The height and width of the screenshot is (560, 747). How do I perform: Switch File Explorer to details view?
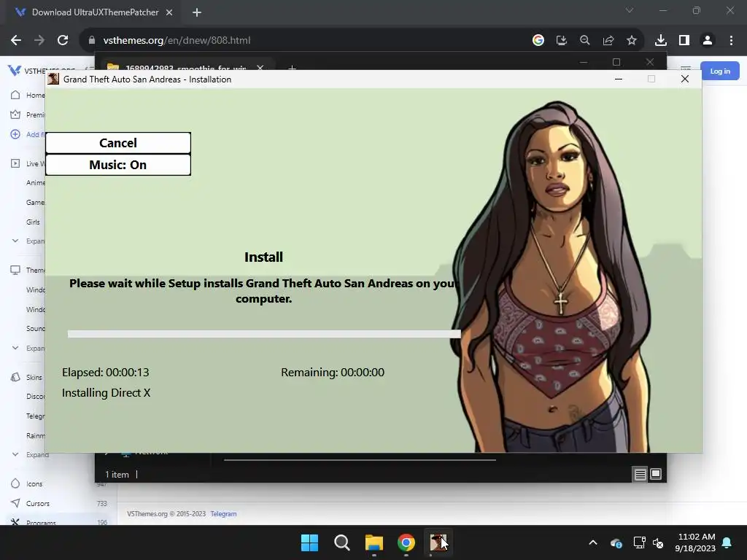click(x=640, y=474)
